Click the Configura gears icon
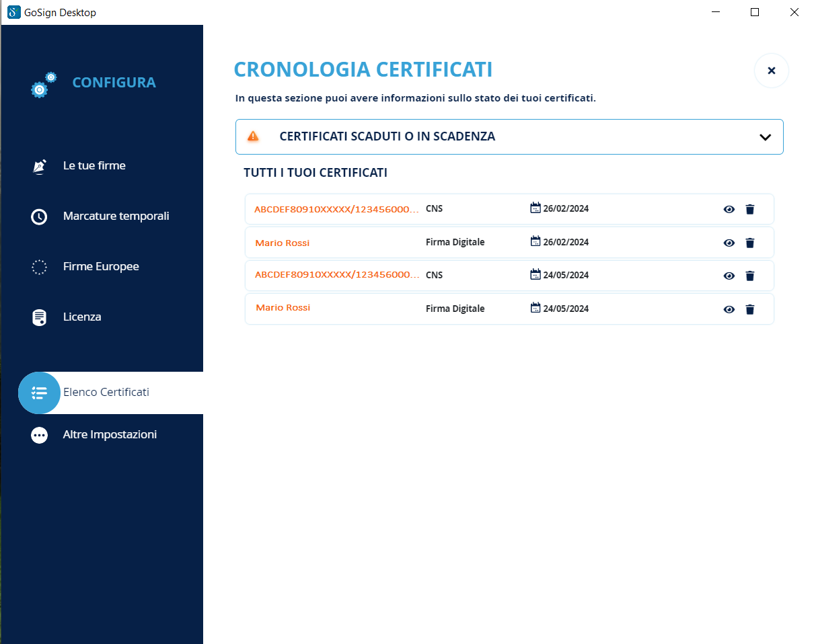The width and height of the screenshot is (814, 644). (x=44, y=85)
